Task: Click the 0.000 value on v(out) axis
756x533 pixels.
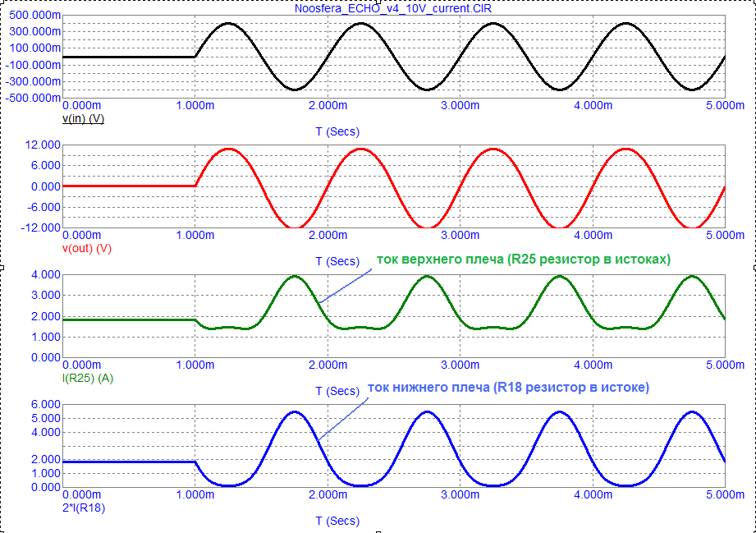Action: 46,186
